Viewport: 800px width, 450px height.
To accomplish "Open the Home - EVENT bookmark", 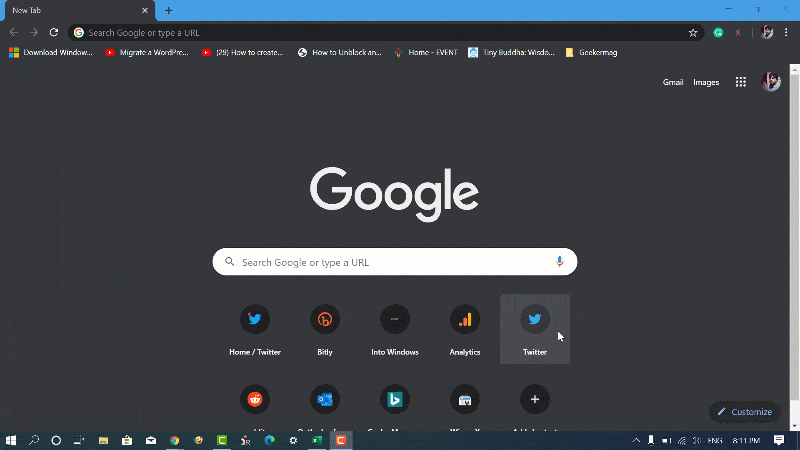I will (426, 53).
